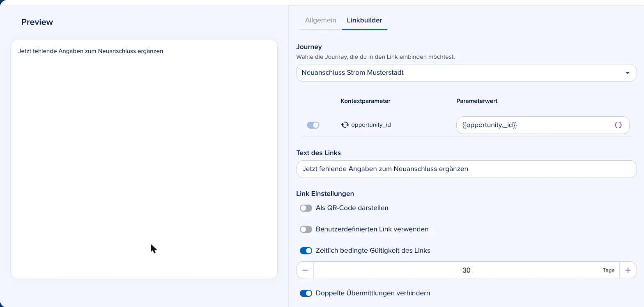Open the curly braces variable picker
Viewport: 644px width, 307px height.
618,125
